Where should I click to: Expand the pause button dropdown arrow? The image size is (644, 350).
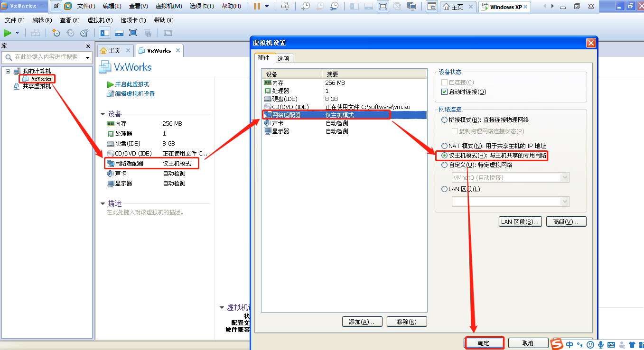(x=267, y=6)
